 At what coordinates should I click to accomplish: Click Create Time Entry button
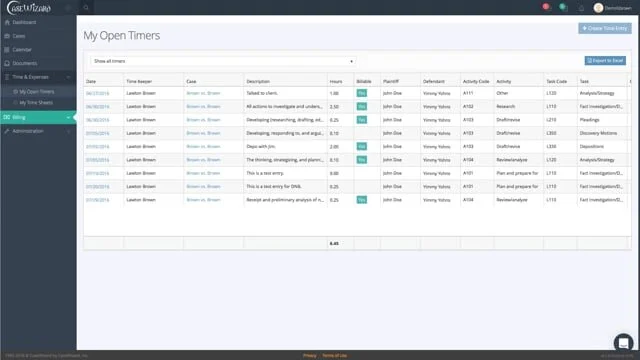604,28
